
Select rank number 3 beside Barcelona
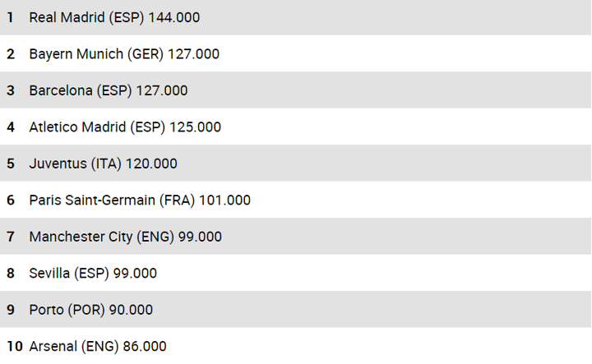(11, 90)
